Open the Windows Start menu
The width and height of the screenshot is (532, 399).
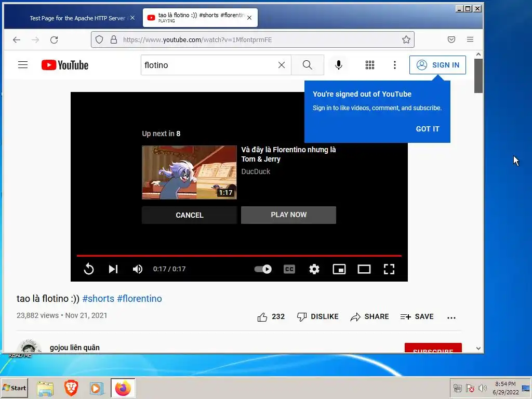click(14, 388)
